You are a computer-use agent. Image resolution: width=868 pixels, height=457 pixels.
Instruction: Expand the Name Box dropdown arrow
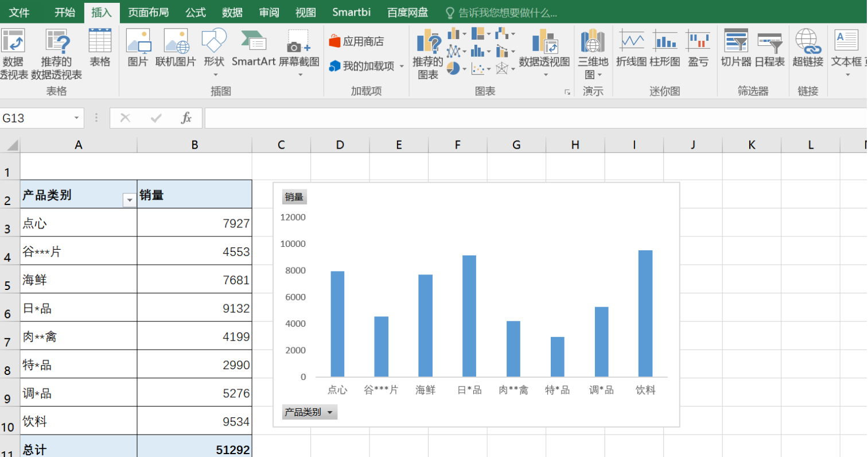76,118
